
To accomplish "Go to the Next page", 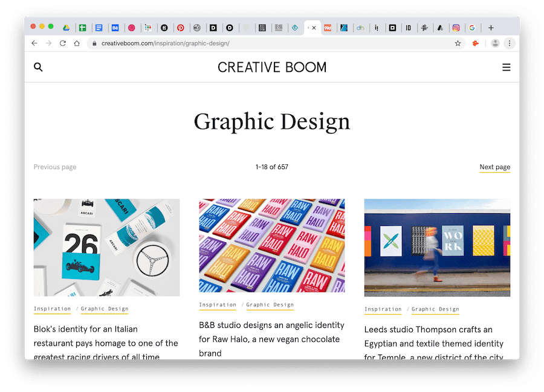I will [x=494, y=167].
